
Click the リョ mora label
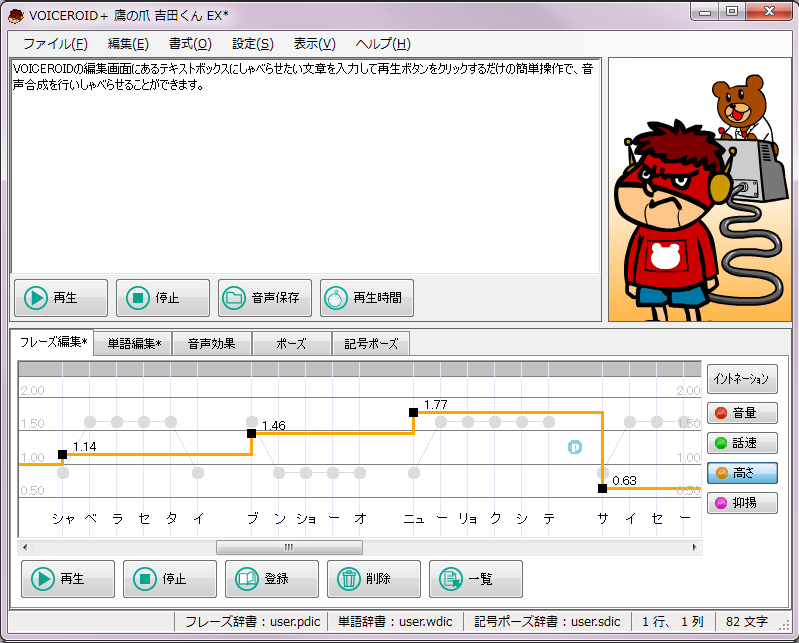(468, 519)
